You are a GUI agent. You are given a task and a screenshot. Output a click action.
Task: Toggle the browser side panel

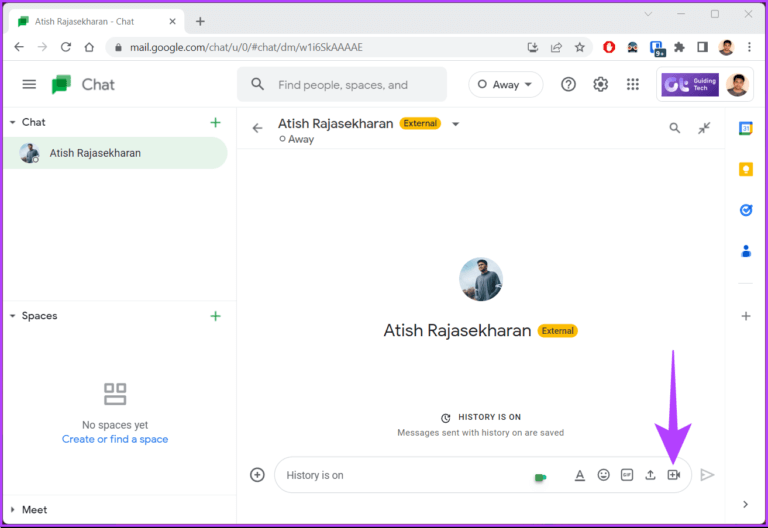[x=703, y=47]
